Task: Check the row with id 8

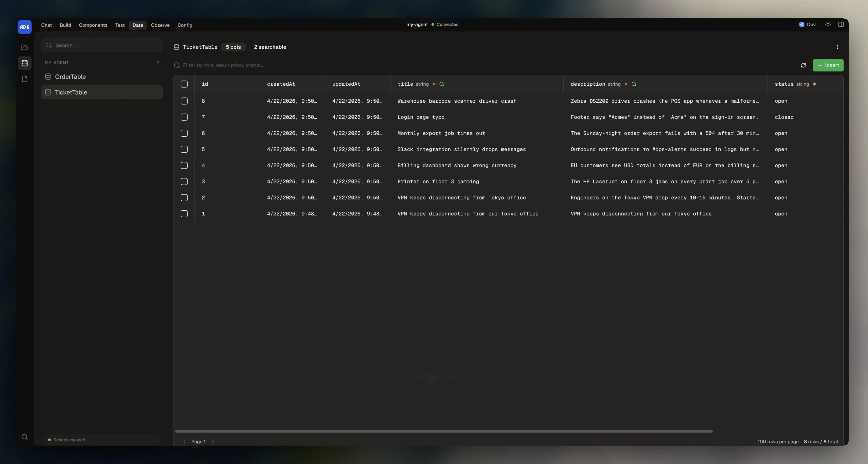Action: coord(184,101)
